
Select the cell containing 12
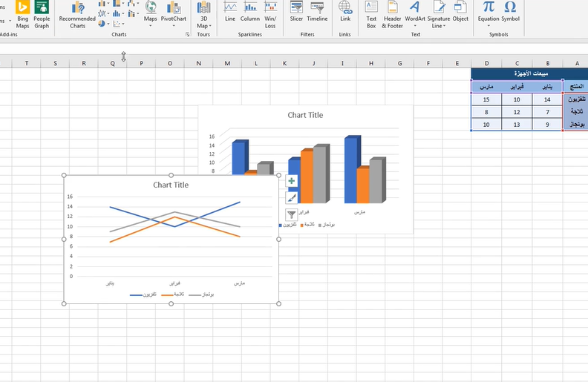(517, 112)
